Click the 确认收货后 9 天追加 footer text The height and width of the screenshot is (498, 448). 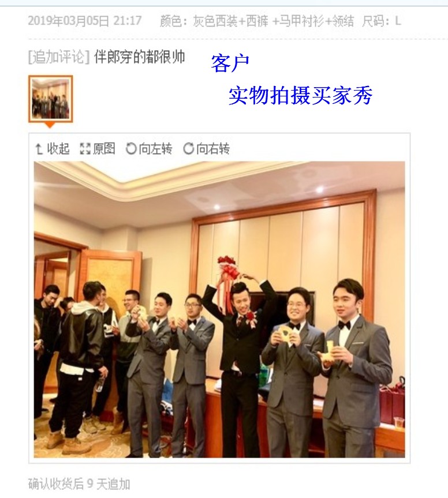(79, 484)
